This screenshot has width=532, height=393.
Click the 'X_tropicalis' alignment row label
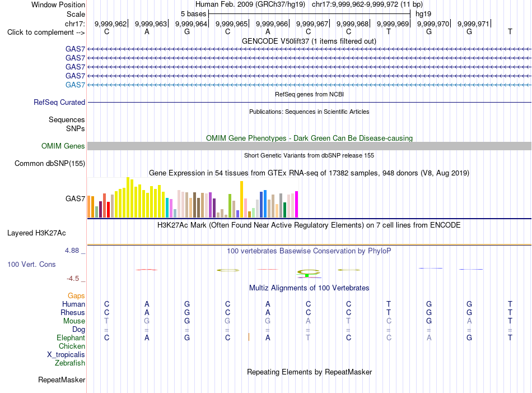[66, 355]
